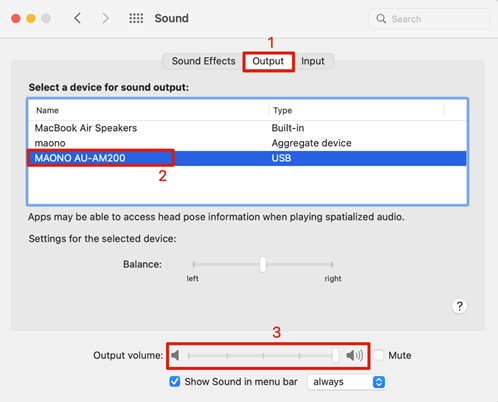Select MAONO AU-AM200 USB device
Viewport: 498px width, 402px height.
tap(247, 158)
